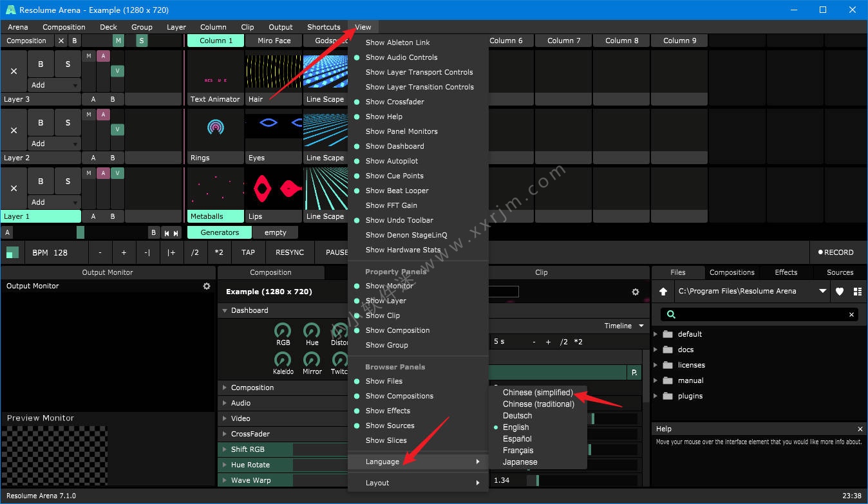
Task: Eject all clips in Layer 3
Action: (14, 71)
